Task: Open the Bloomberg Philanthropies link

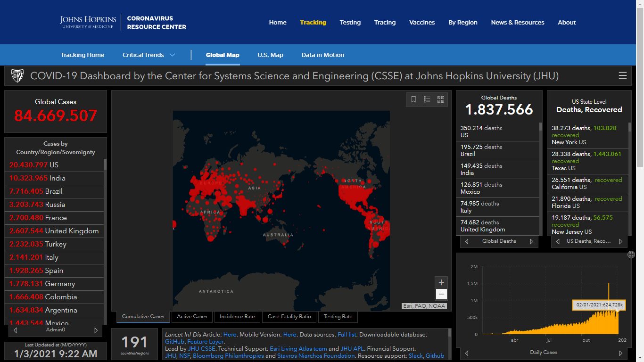Action: click(x=228, y=356)
